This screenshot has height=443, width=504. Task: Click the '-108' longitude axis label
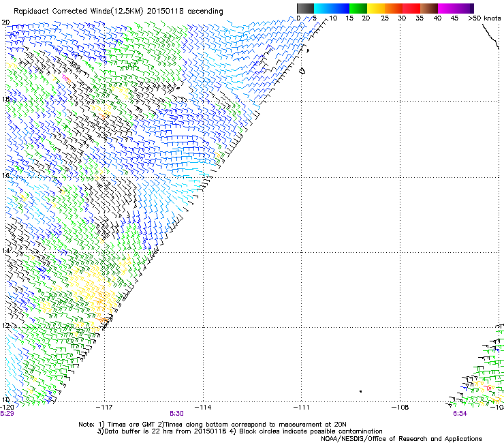(400, 408)
